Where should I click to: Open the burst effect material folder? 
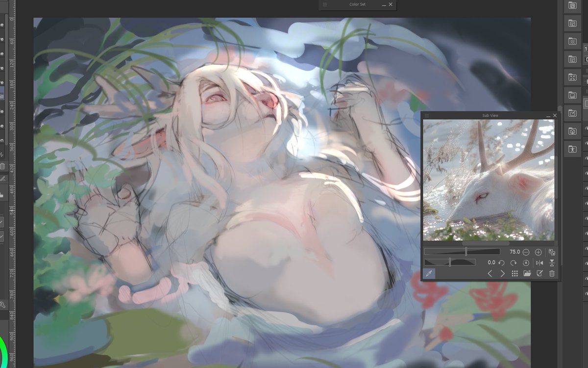pos(572,77)
